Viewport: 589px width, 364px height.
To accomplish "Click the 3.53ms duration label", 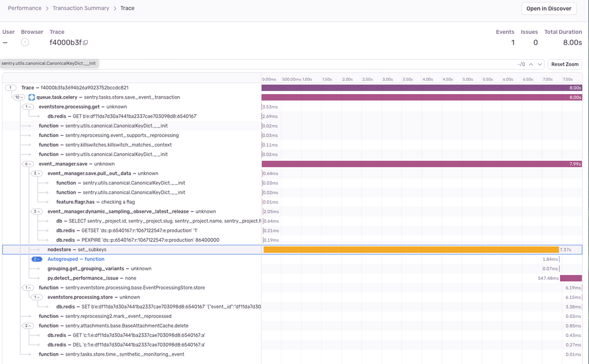I will pyautogui.click(x=270, y=106).
